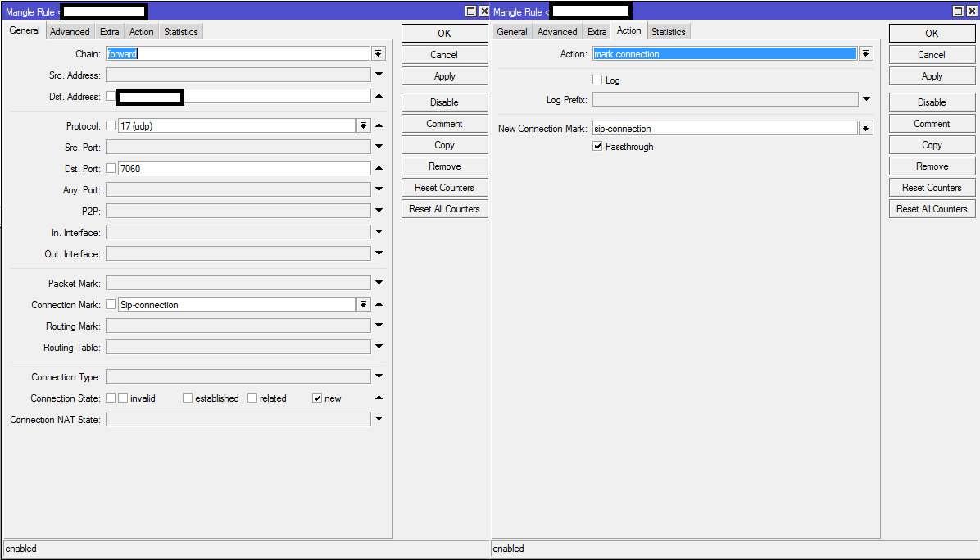Expand the In. Interface field

(379, 231)
